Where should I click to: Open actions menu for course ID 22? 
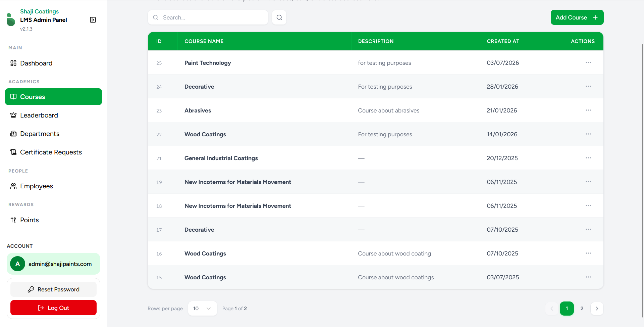pyautogui.click(x=588, y=134)
